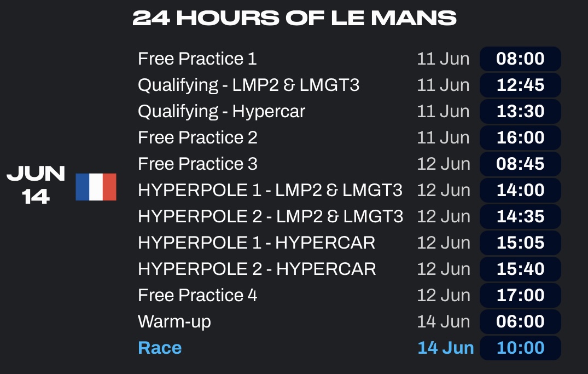Select Qualifying - Hypercar session
This screenshot has height=374, width=588.
[x=222, y=112]
